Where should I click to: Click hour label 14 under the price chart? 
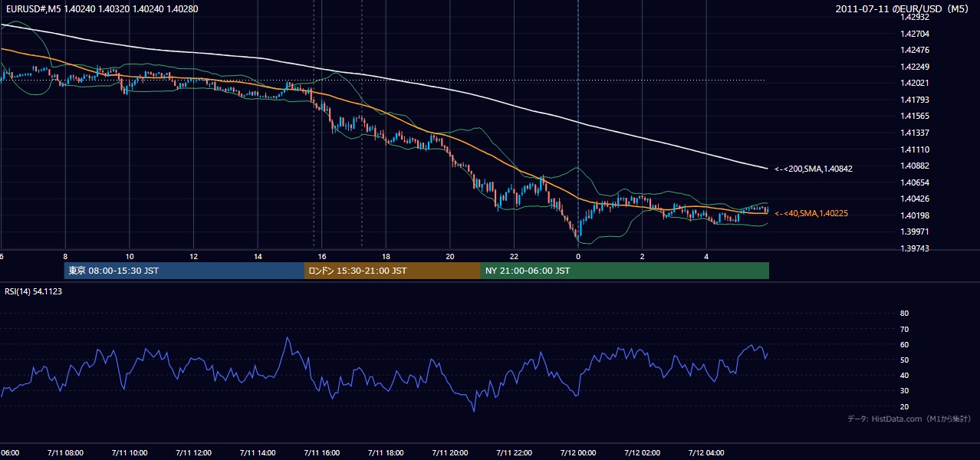coord(258,257)
